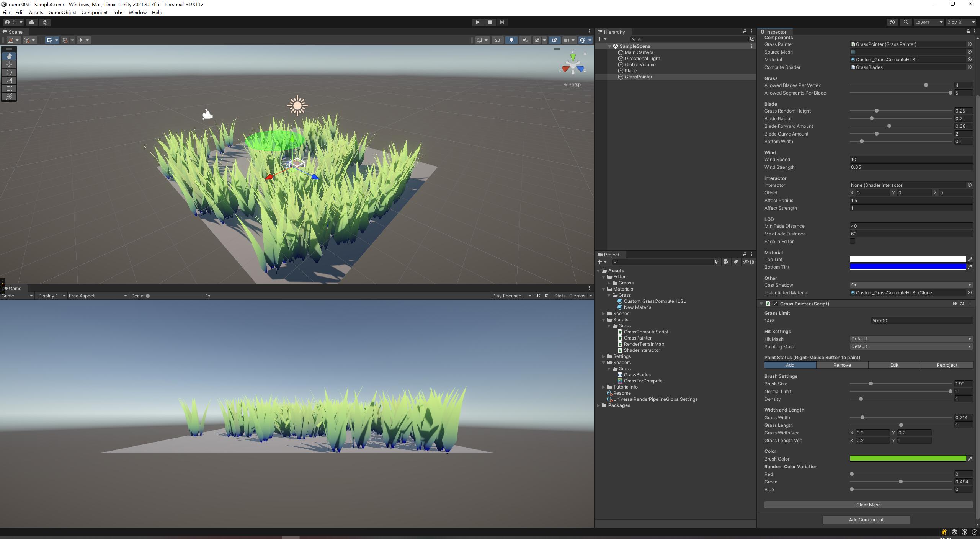Screen dimensions: 980x539
Task: Open the Top Tint color swatch
Action: (908, 259)
